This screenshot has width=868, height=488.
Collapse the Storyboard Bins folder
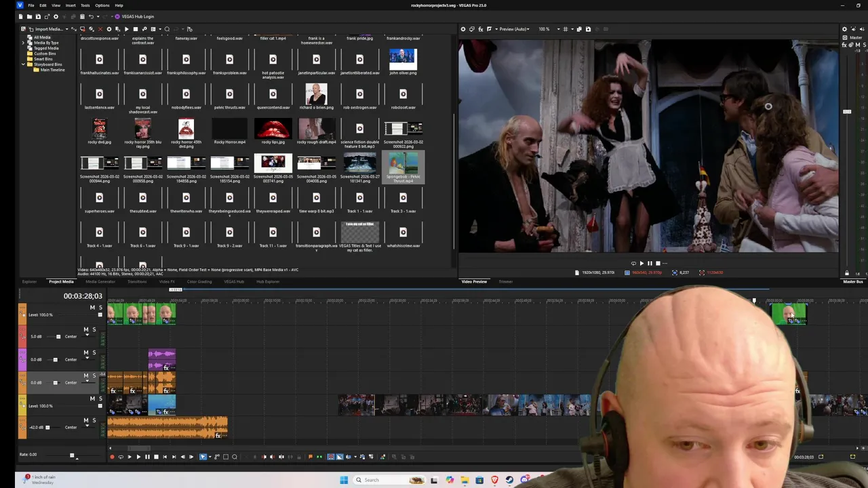(24, 64)
